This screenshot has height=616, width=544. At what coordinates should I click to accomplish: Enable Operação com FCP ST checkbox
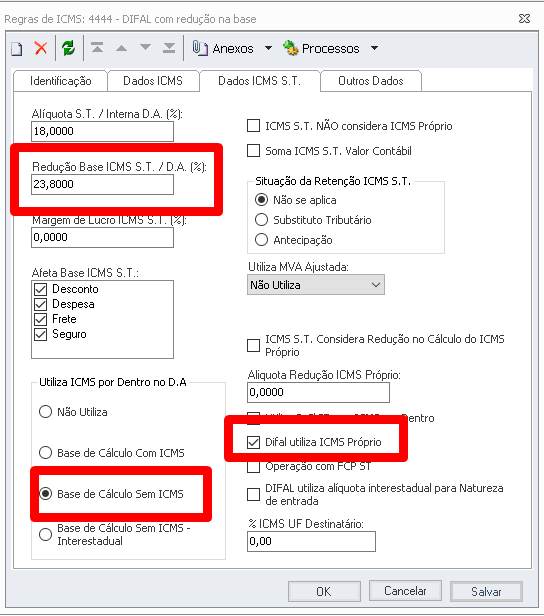[253, 467]
